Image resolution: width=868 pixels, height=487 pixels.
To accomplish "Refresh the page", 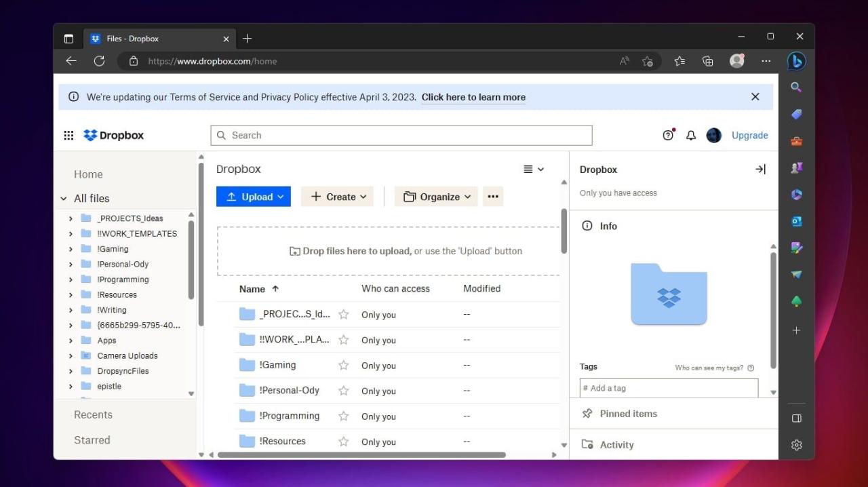I will pos(99,61).
